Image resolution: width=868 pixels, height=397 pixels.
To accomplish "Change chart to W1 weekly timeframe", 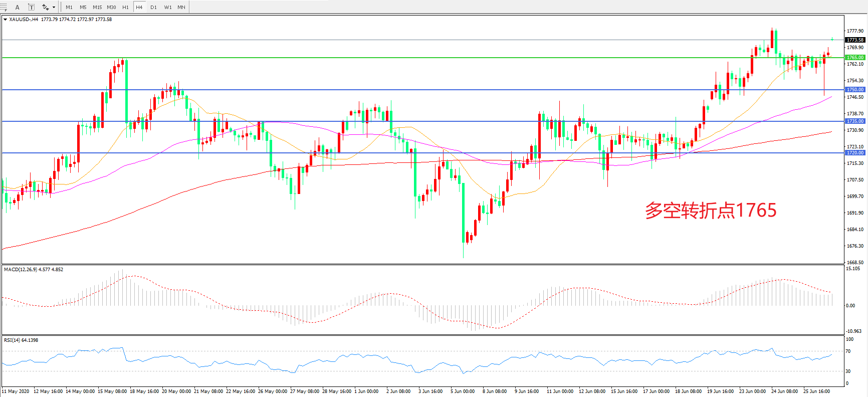I will click(x=167, y=7).
